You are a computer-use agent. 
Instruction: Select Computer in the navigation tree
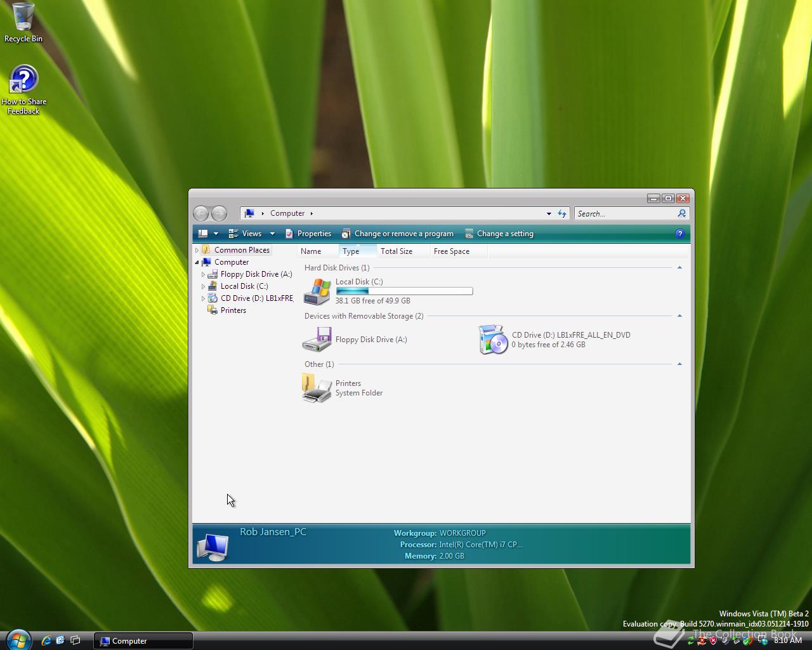coord(232,262)
